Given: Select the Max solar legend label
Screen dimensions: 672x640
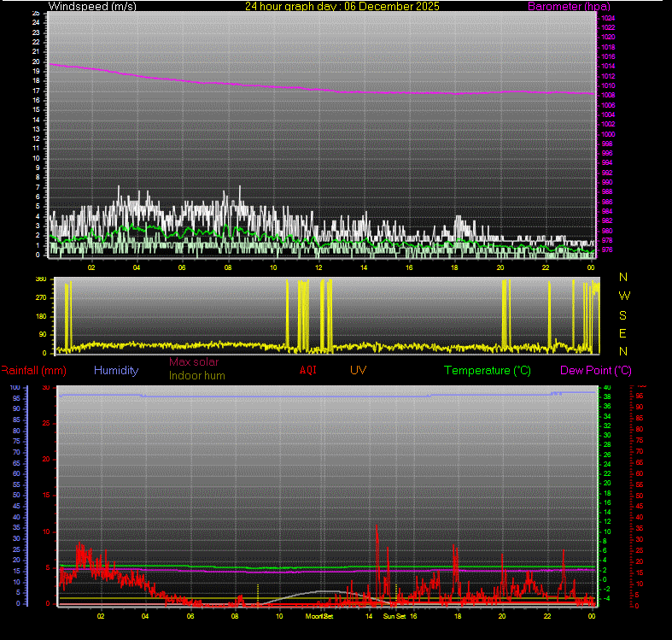Looking at the screenshot, I should (194, 361).
